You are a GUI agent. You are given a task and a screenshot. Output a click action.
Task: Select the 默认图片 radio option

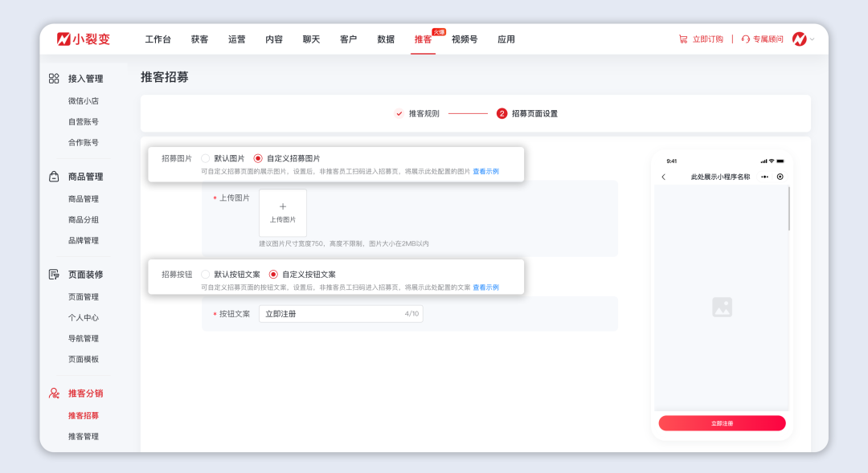tap(207, 157)
